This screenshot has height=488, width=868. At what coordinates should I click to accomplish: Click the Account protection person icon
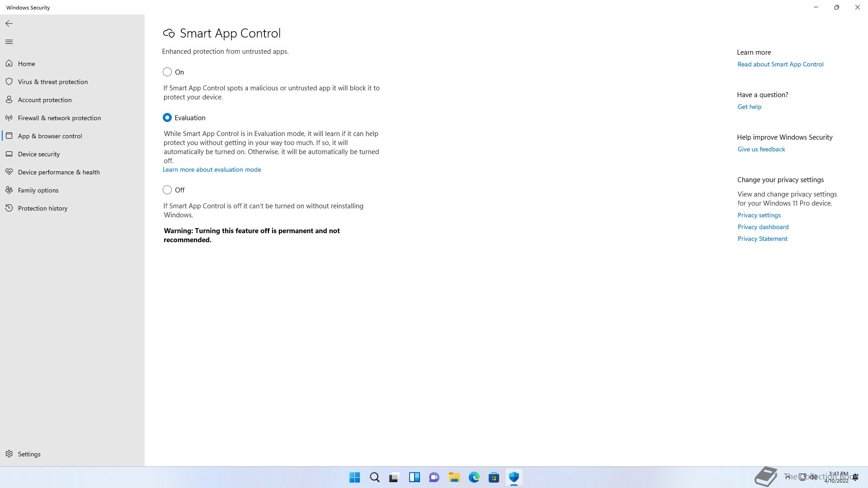click(9, 100)
